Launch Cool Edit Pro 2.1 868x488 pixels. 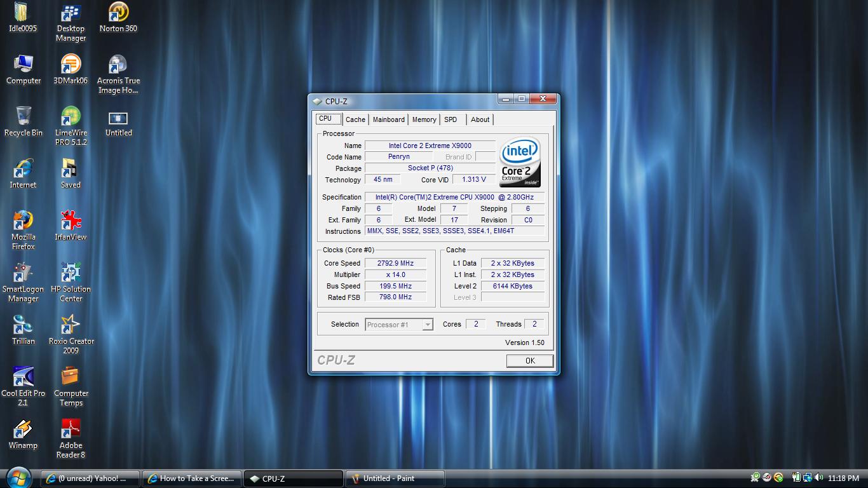24,386
